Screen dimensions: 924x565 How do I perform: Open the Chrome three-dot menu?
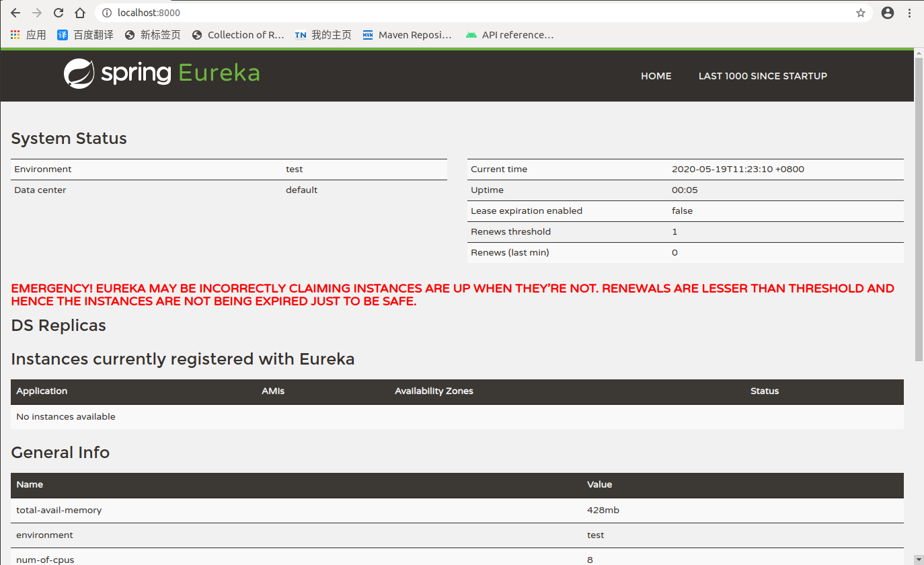tap(909, 13)
